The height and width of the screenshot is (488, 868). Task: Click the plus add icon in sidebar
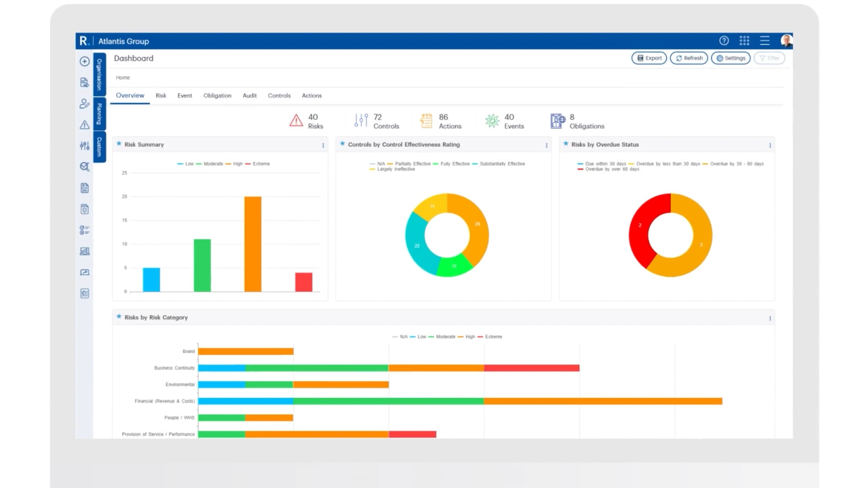pos(85,61)
